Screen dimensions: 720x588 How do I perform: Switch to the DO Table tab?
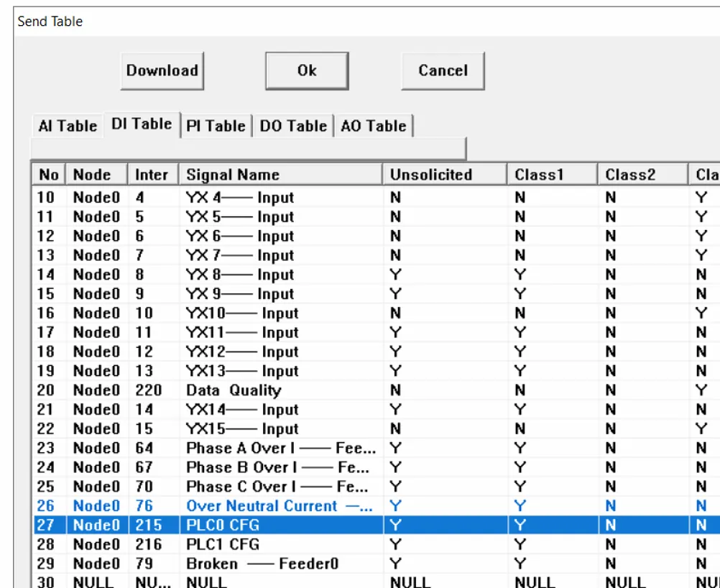[x=293, y=125]
